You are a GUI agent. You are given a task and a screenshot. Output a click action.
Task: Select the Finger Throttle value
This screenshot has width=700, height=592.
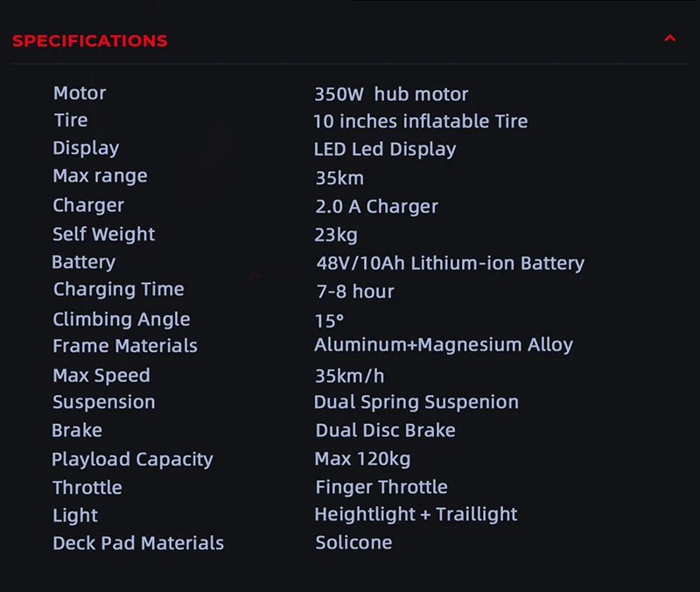pyautogui.click(x=381, y=487)
